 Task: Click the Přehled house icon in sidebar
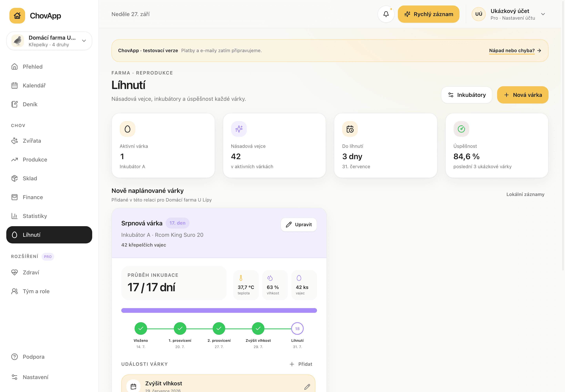(x=15, y=67)
